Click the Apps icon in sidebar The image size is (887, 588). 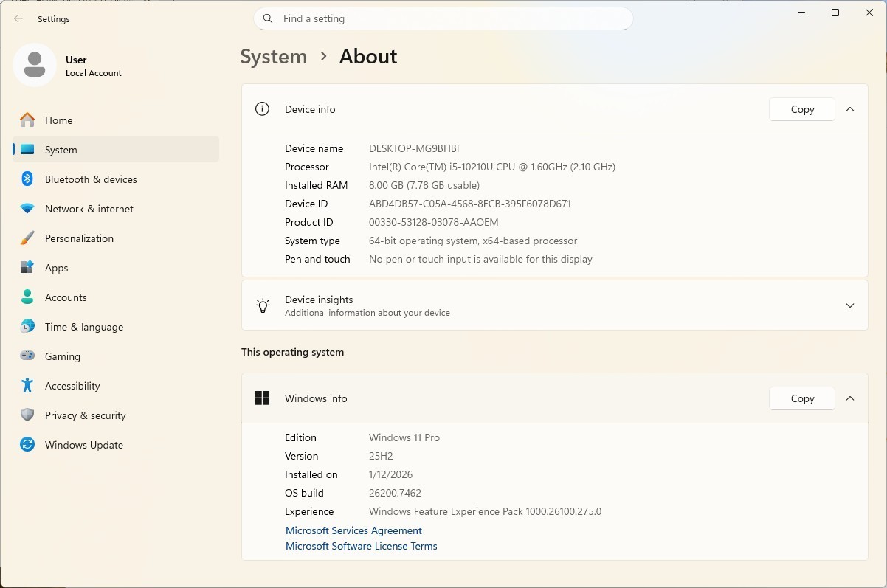pos(27,268)
